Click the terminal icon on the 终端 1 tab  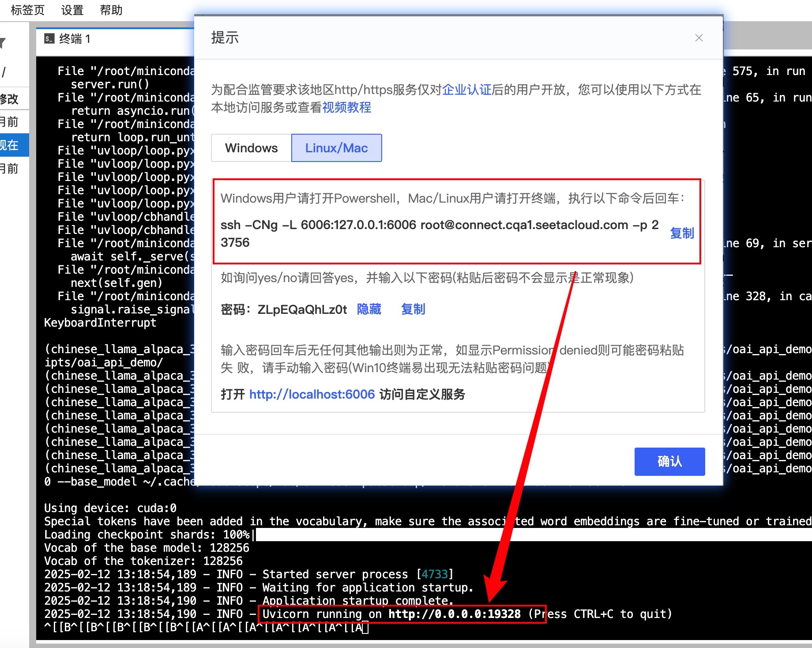pyautogui.click(x=49, y=39)
